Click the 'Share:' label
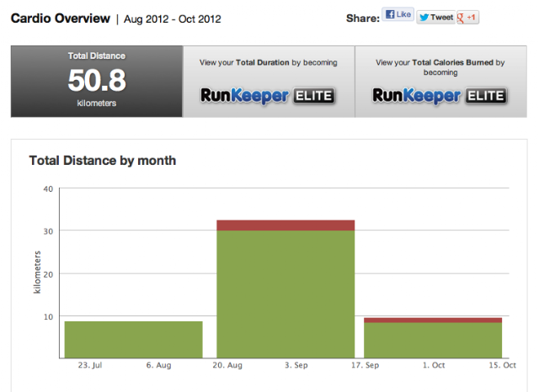 363,19
